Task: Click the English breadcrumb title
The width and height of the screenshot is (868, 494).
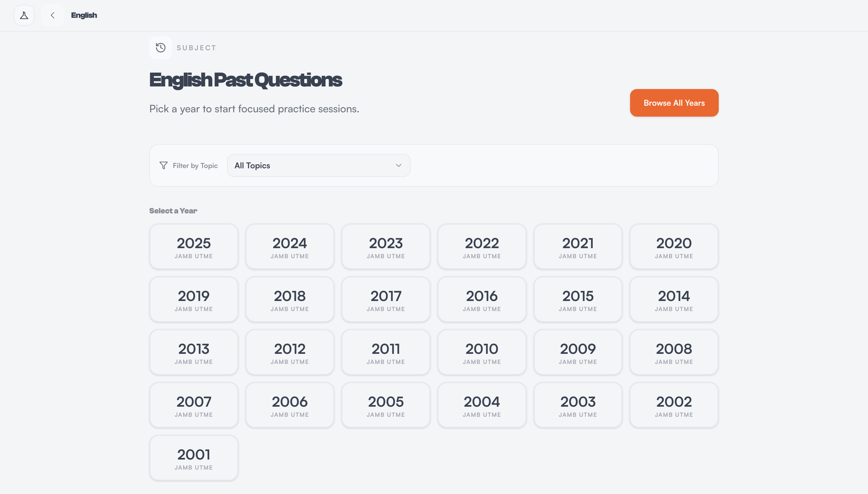Action: click(84, 15)
